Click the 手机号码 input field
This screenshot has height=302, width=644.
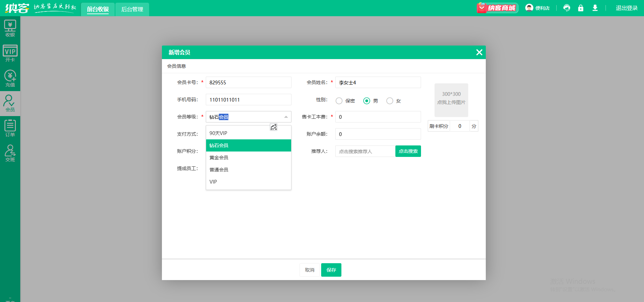248,100
